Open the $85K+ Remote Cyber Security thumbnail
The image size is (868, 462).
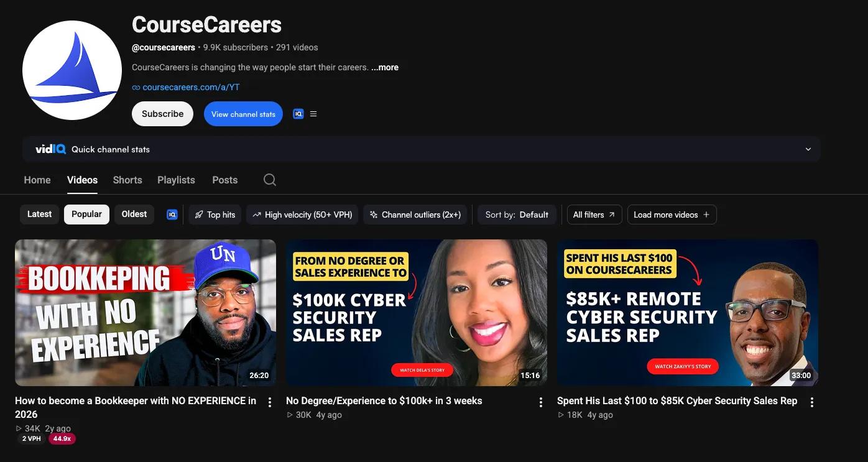(688, 313)
